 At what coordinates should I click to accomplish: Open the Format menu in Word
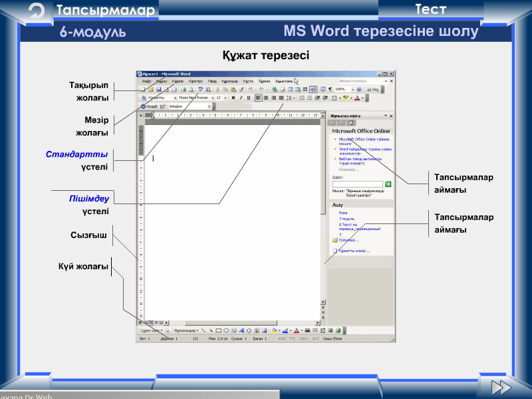(x=212, y=81)
